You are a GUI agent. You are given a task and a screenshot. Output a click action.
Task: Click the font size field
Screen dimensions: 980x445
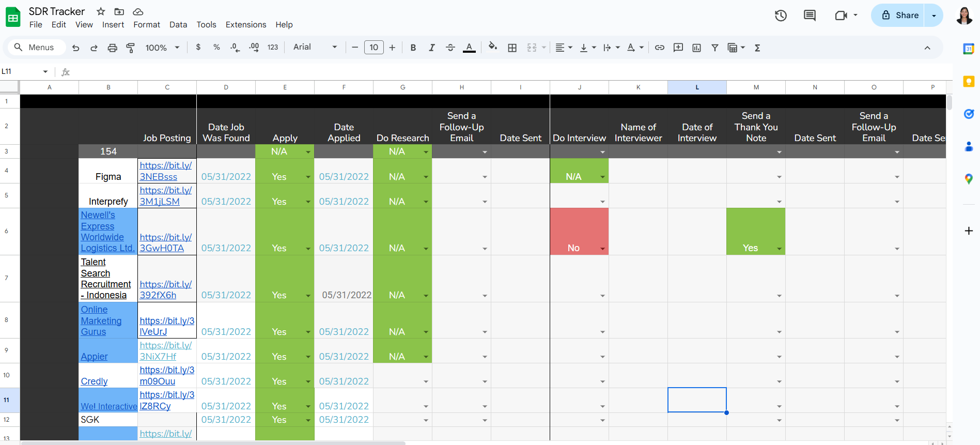[x=374, y=48]
